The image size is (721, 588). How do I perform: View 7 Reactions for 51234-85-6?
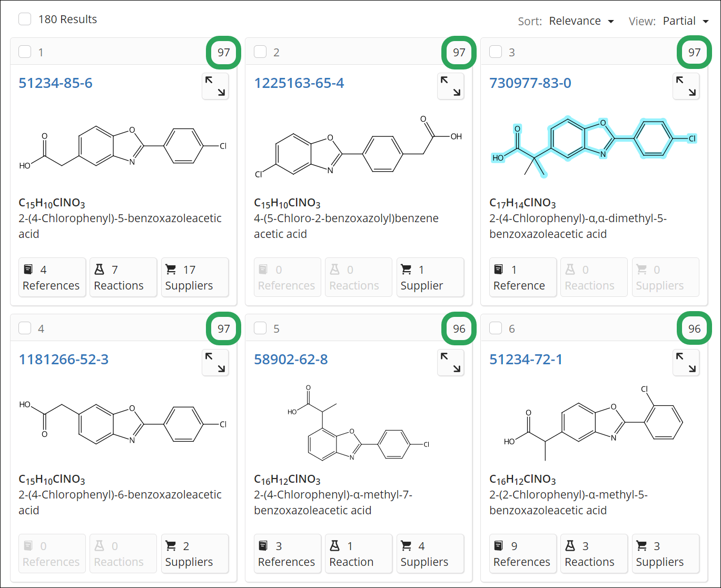[x=123, y=277]
